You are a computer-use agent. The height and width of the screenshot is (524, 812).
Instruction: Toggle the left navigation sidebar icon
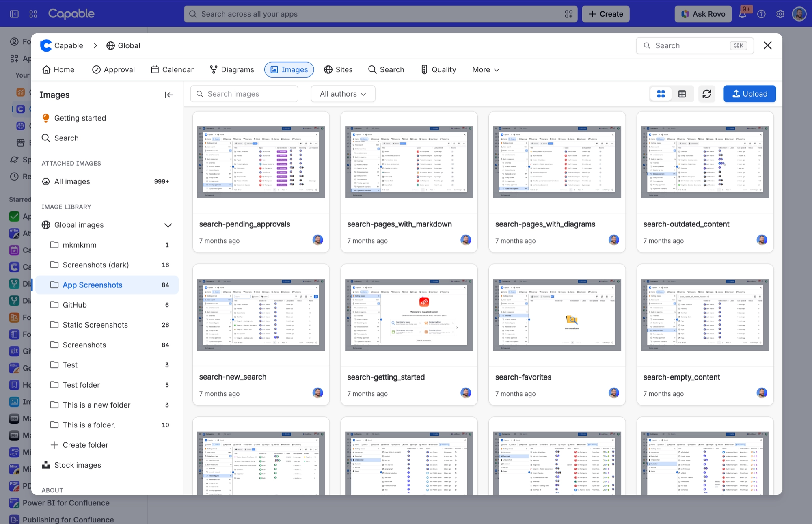pos(14,14)
